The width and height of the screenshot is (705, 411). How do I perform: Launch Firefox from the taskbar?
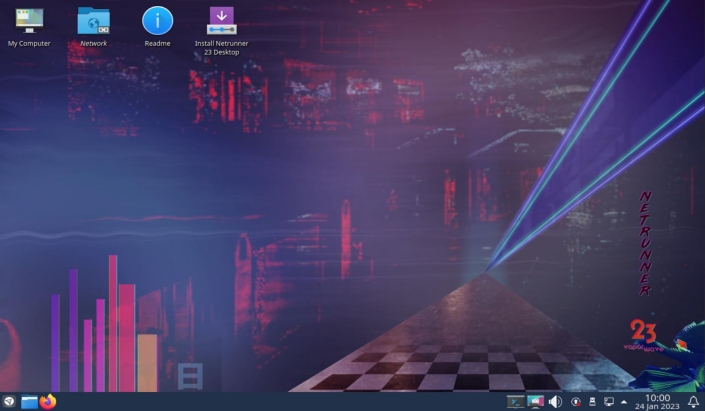point(48,402)
